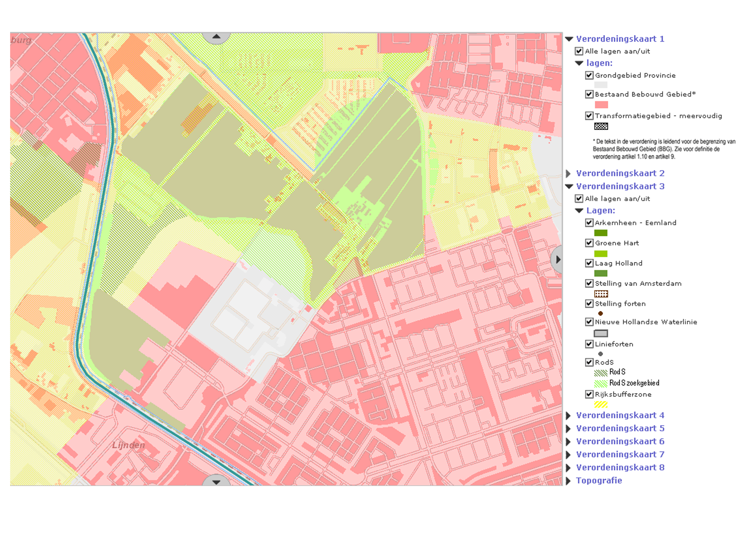Collapse the Verordeningskaart 3 section
756x534 pixels.
(569, 186)
